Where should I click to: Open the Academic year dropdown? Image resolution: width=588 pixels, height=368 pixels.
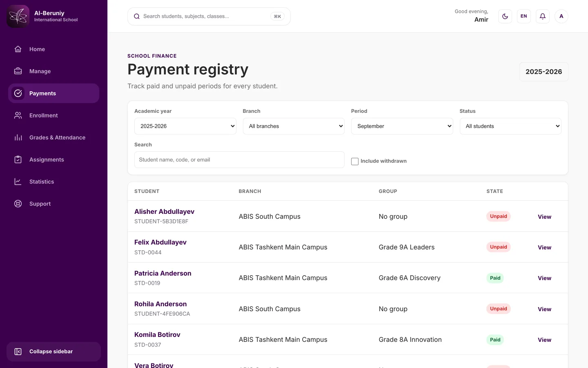pyautogui.click(x=185, y=126)
